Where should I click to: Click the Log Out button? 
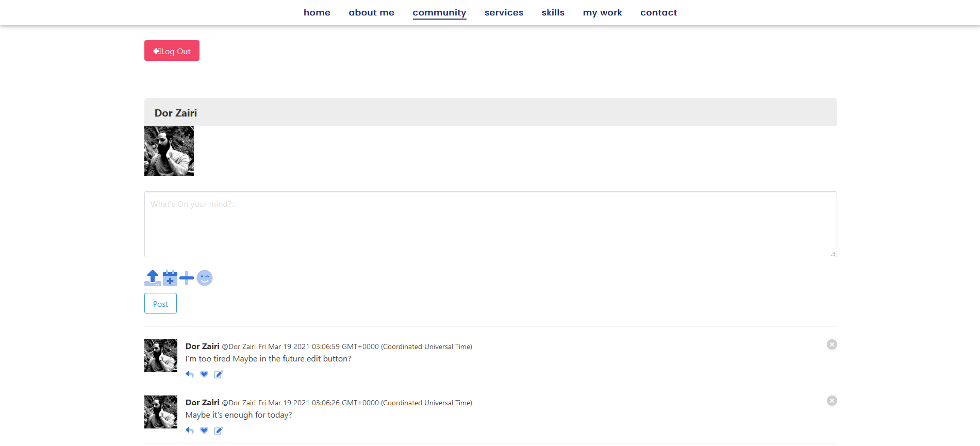[x=172, y=51]
